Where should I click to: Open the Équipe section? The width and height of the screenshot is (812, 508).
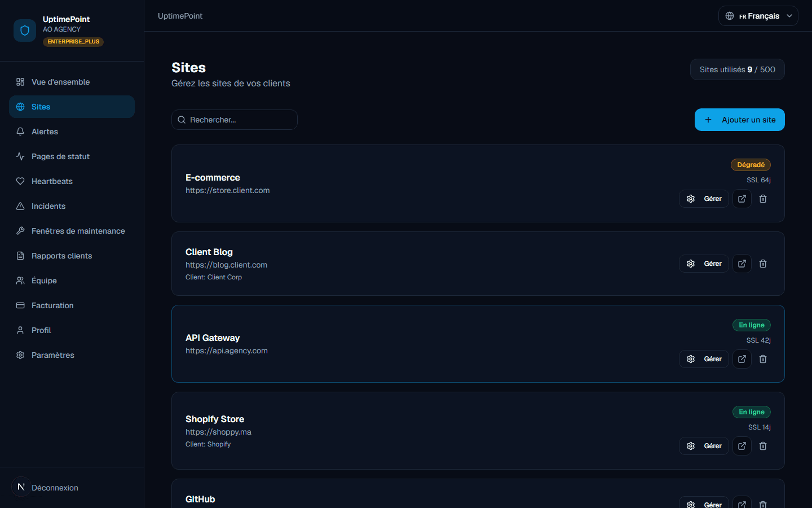[72, 281]
